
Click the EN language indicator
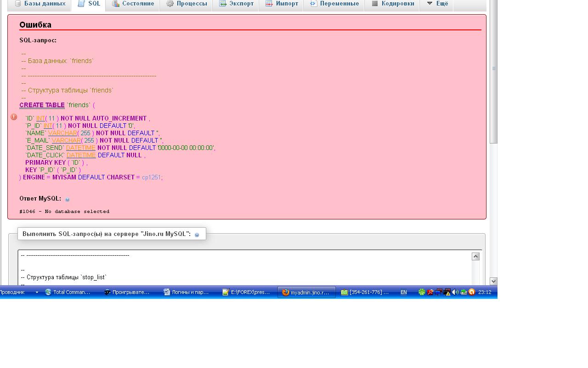click(x=403, y=292)
